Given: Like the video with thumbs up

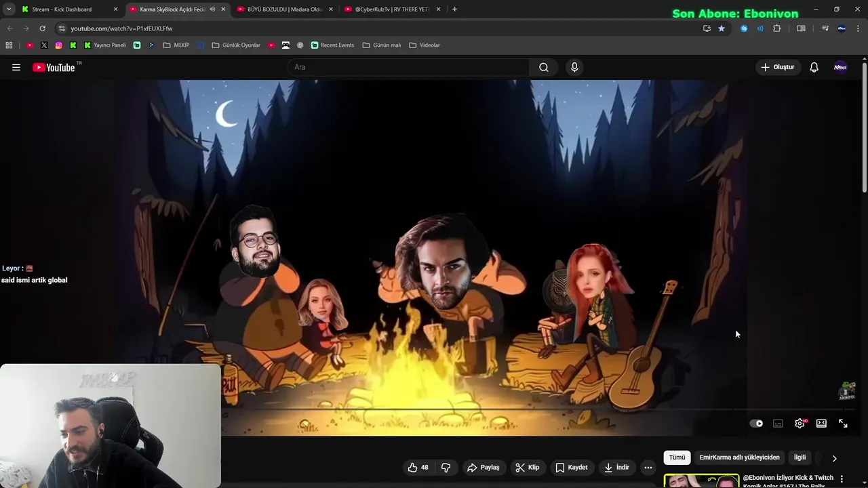Looking at the screenshot, I should 418,467.
